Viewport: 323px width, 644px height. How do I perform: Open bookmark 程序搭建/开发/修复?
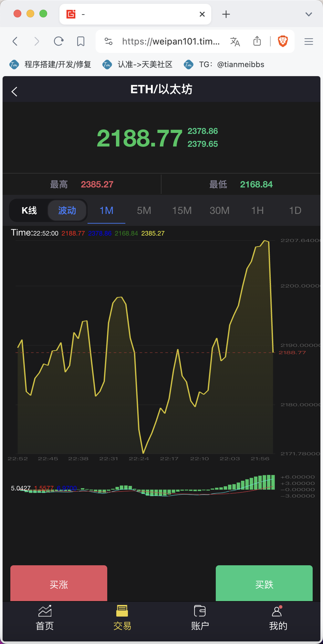click(50, 65)
